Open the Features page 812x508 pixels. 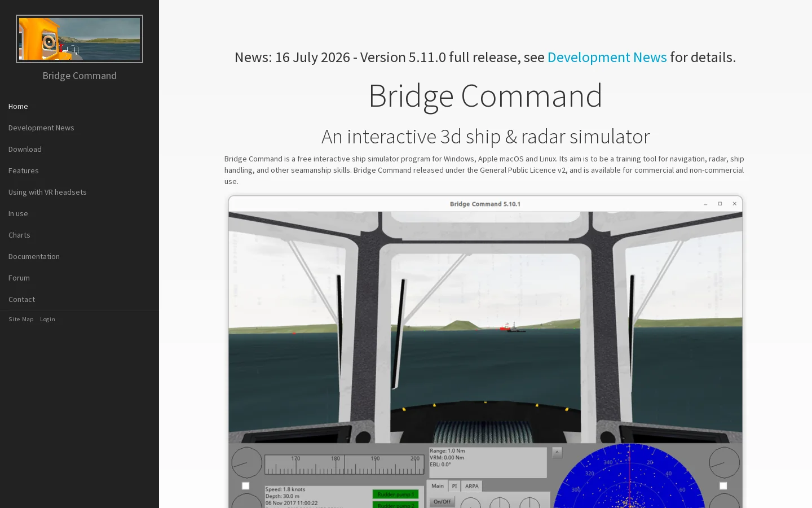24,170
